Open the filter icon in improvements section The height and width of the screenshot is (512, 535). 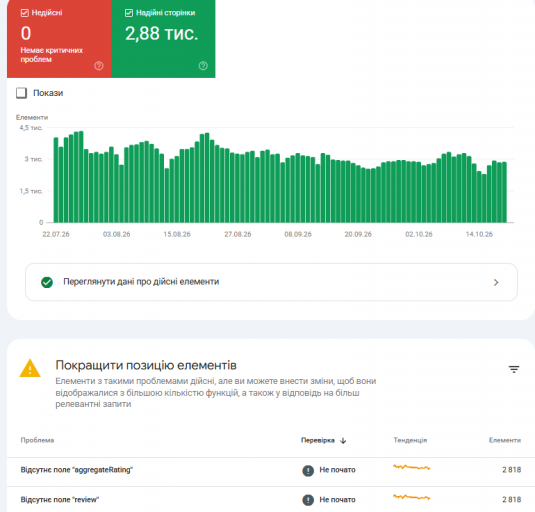pyautogui.click(x=514, y=369)
